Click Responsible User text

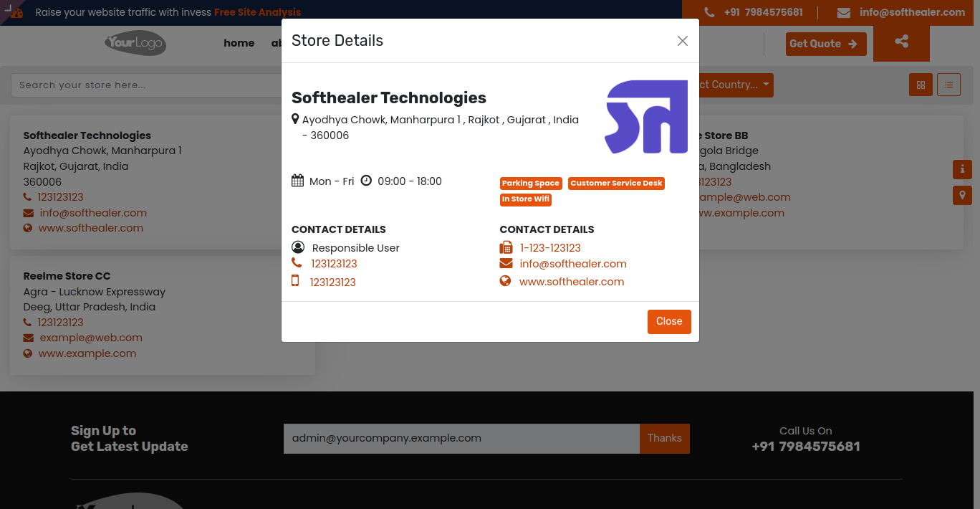pos(356,248)
